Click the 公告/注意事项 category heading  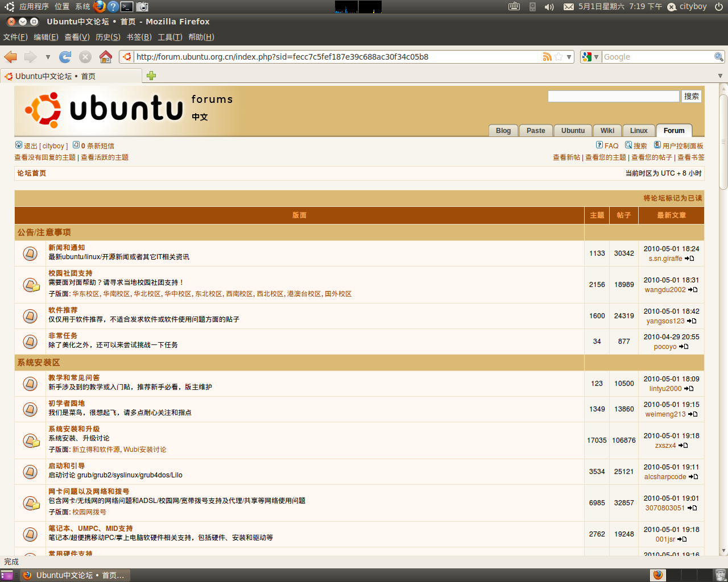[44, 232]
